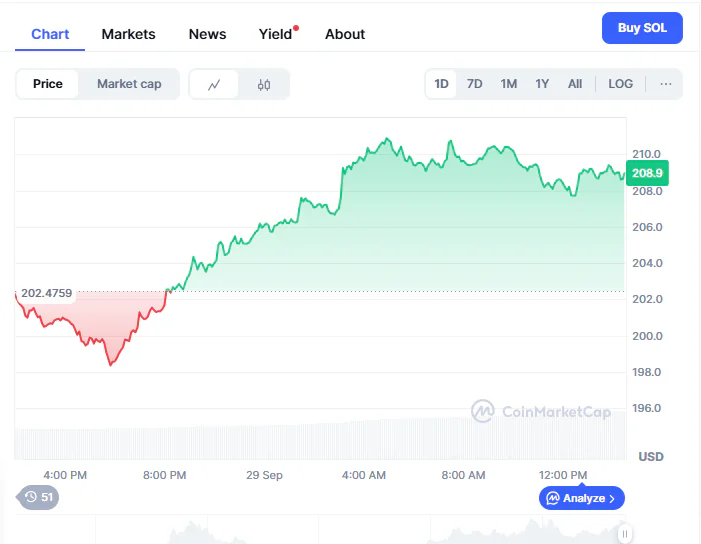
Task: Expand the Analyze button chevron
Action: (613, 498)
